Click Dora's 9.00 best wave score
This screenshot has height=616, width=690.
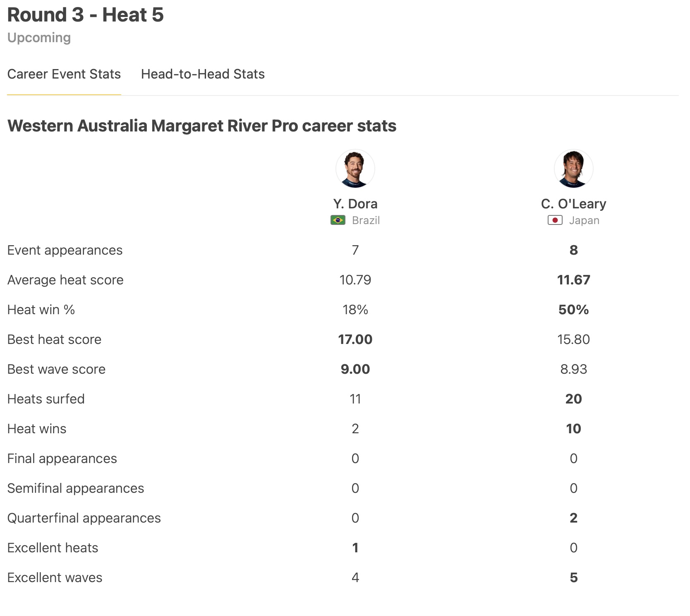pos(355,369)
